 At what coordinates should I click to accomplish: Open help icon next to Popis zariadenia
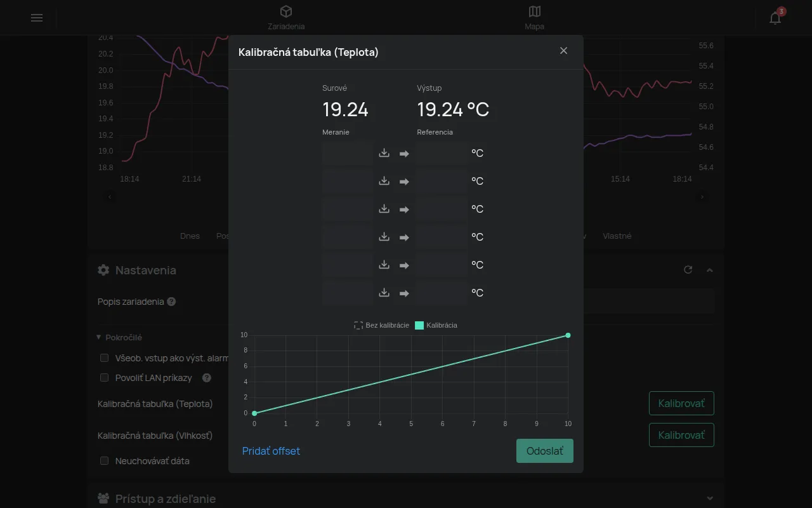tap(171, 302)
